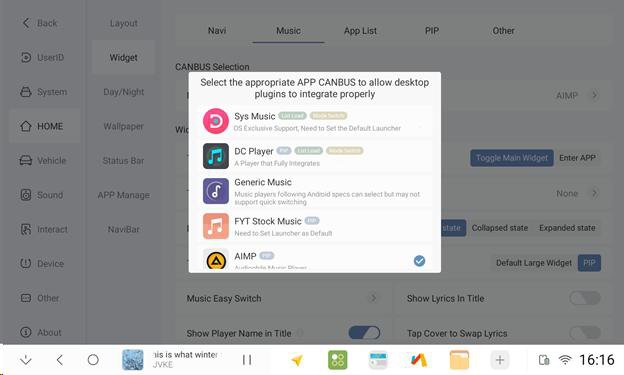624x375 pixels.
Task: Select FYT Stock Music icon
Action: [215, 226]
